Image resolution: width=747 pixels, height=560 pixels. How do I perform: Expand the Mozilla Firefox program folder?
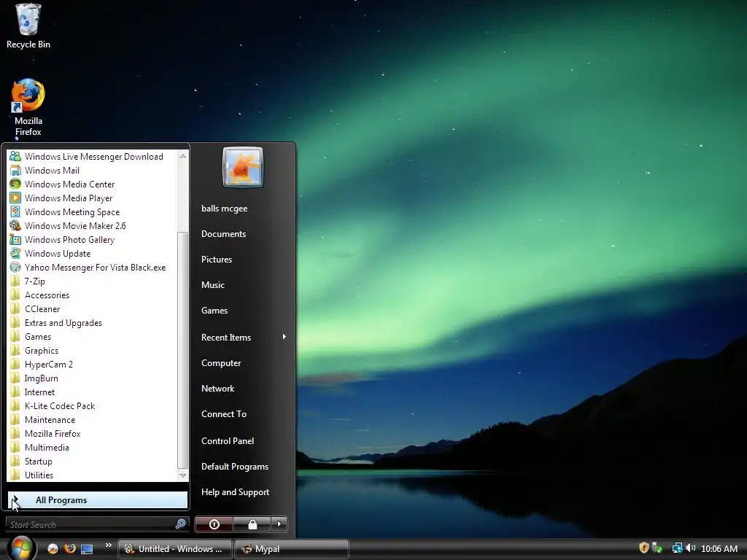[x=45, y=433]
